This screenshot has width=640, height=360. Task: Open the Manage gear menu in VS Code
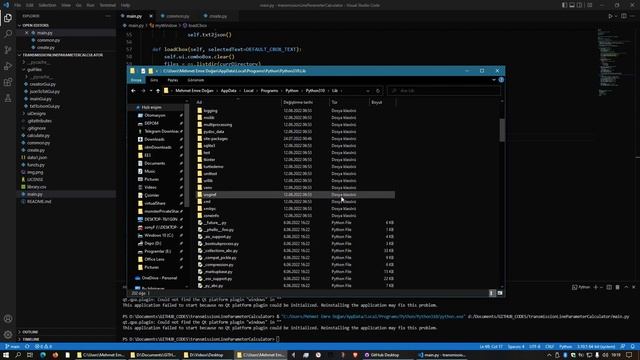point(8,335)
